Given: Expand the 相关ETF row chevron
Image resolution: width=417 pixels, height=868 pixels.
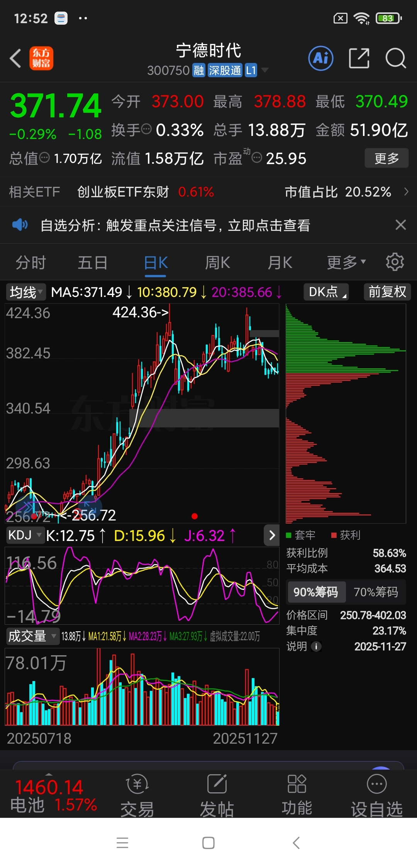Looking at the screenshot, I should click(x=406, y=192).
